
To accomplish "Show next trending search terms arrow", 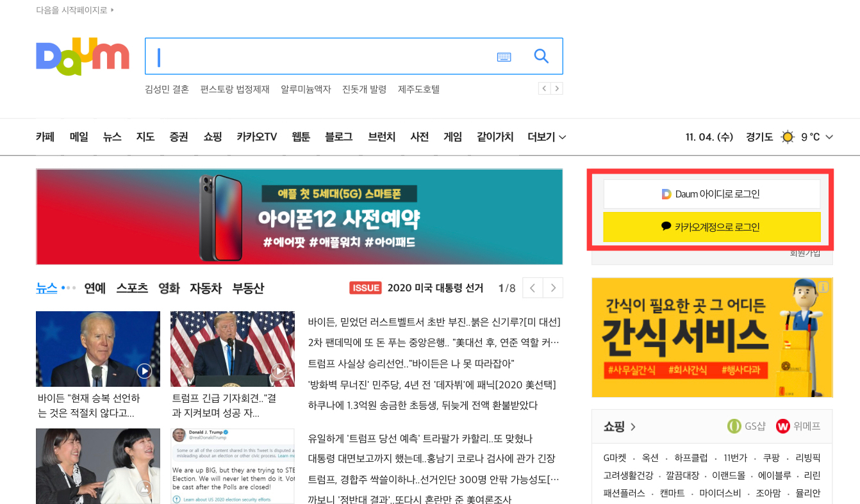I will pyautogui.click(x=557, y=88).
